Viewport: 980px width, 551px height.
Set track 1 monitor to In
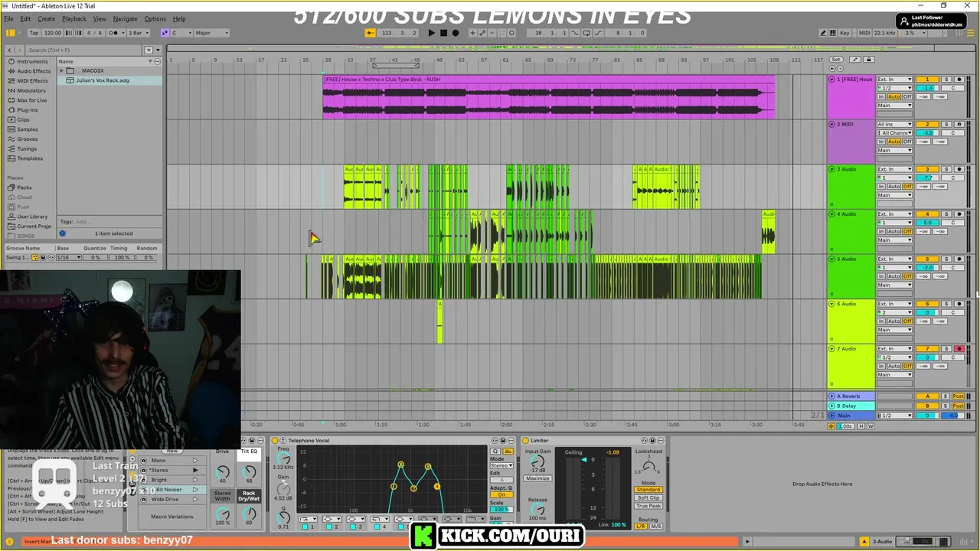(881, 97)
